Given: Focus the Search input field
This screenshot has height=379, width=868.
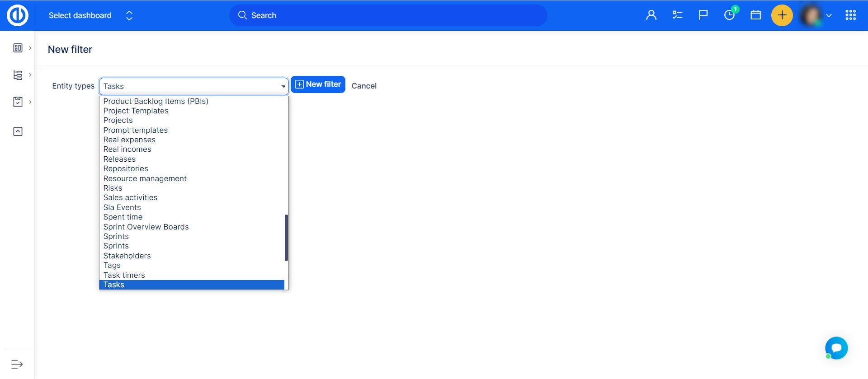Looking at the screenshot, I should click(389, 15).
